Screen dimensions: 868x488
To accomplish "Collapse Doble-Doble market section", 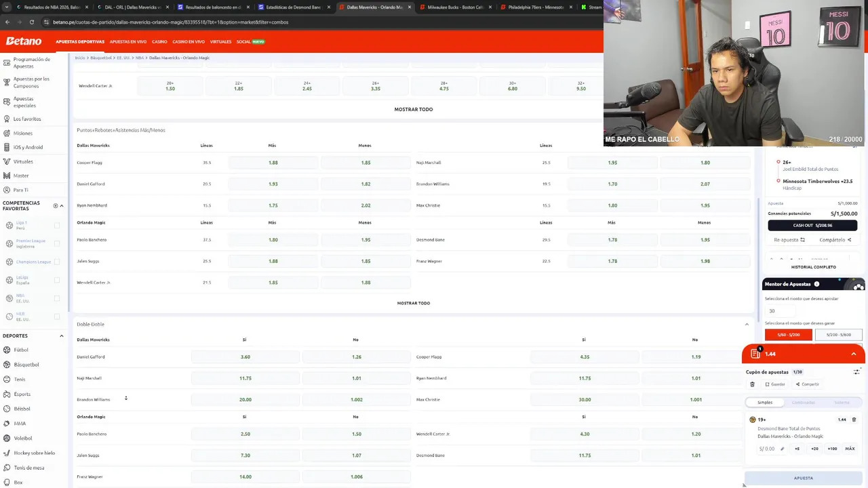I will (x=747, y=324).
